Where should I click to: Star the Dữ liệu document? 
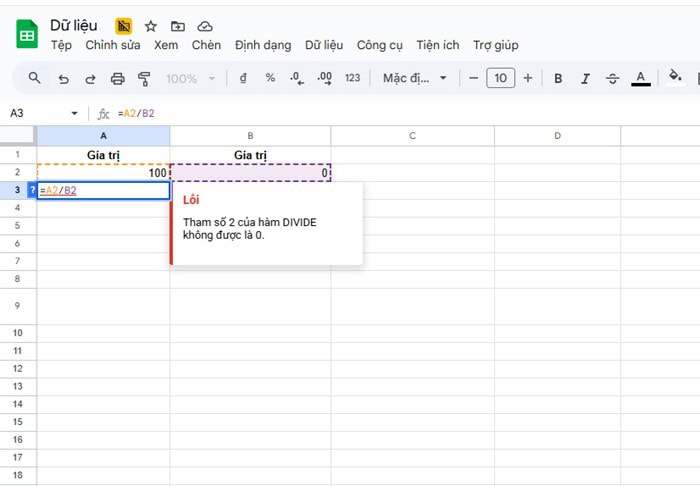click(151, 26)
